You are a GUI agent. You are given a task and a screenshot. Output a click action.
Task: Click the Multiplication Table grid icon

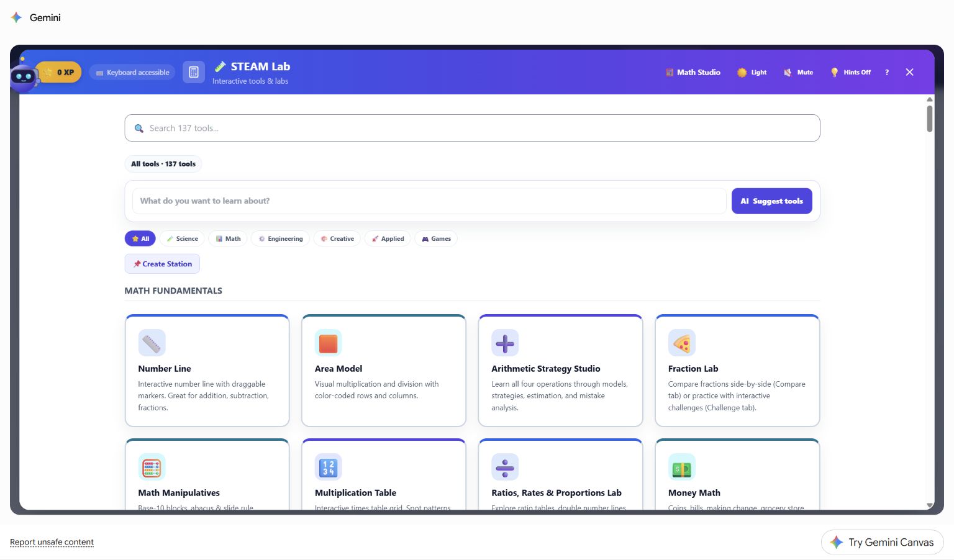coord(329,467)
